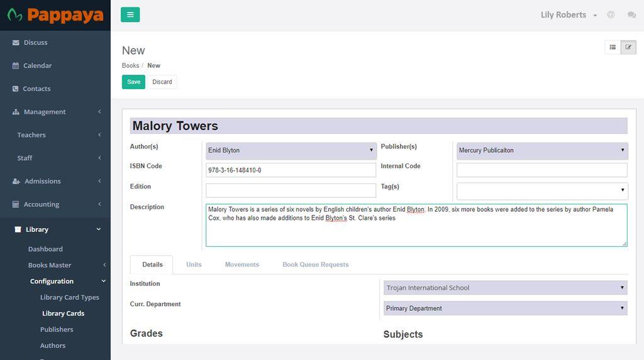Image resolution: width=644 pixels, height=360 pixels.
Task: Collapse the Library menu chevron
Action: point(99,229)
